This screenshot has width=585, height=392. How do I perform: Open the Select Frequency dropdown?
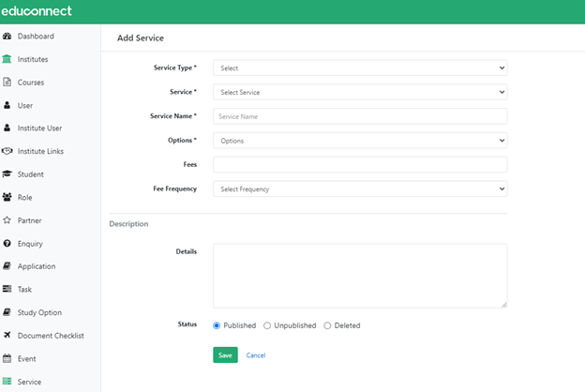click(x=360, y=188)
